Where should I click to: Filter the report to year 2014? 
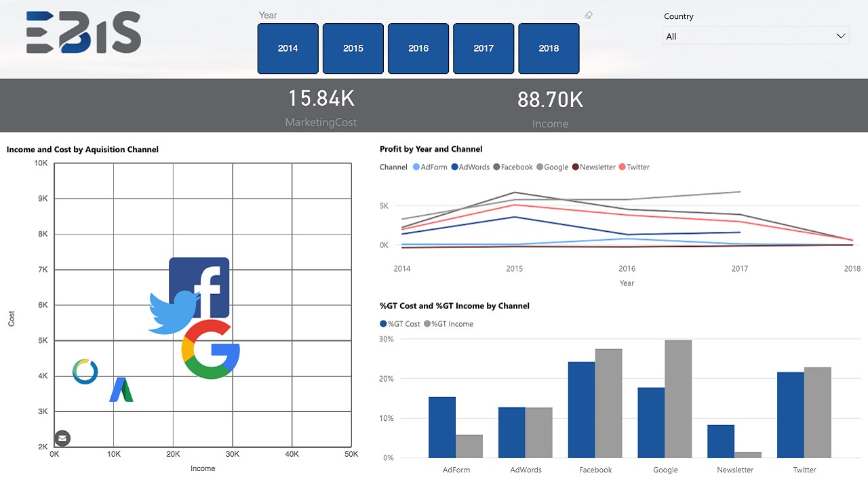288,48
